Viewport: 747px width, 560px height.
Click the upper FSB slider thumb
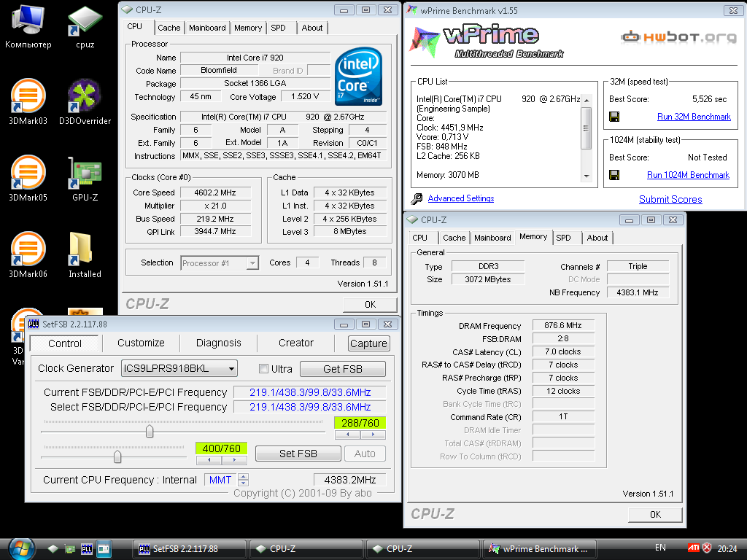pyautogui.click(x=150, y=432)
